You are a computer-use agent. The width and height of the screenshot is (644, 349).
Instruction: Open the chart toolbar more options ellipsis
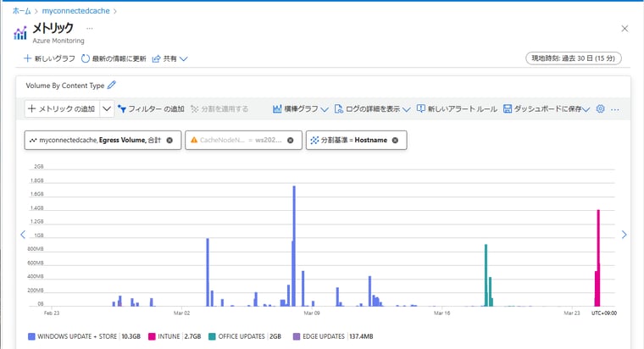[615, 109]
